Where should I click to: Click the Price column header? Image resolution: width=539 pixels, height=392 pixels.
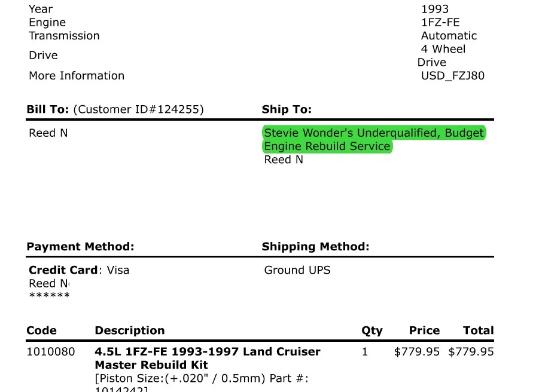tap(424, 330)
